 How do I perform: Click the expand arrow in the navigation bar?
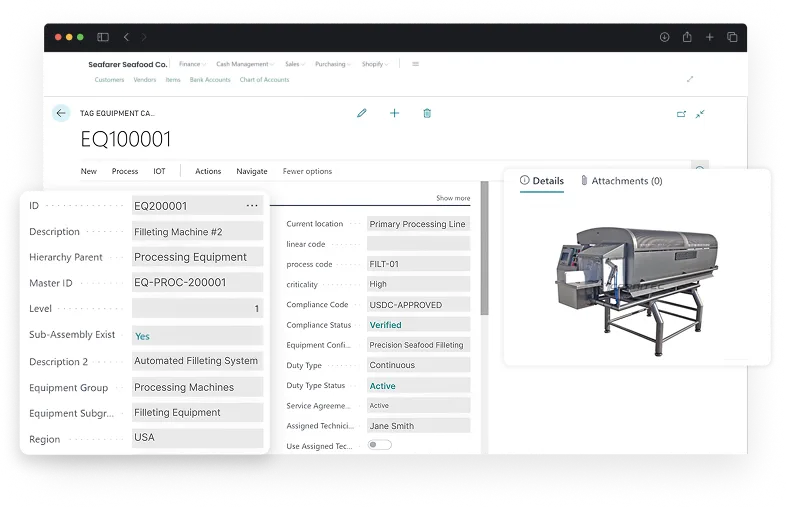[690, 79]
